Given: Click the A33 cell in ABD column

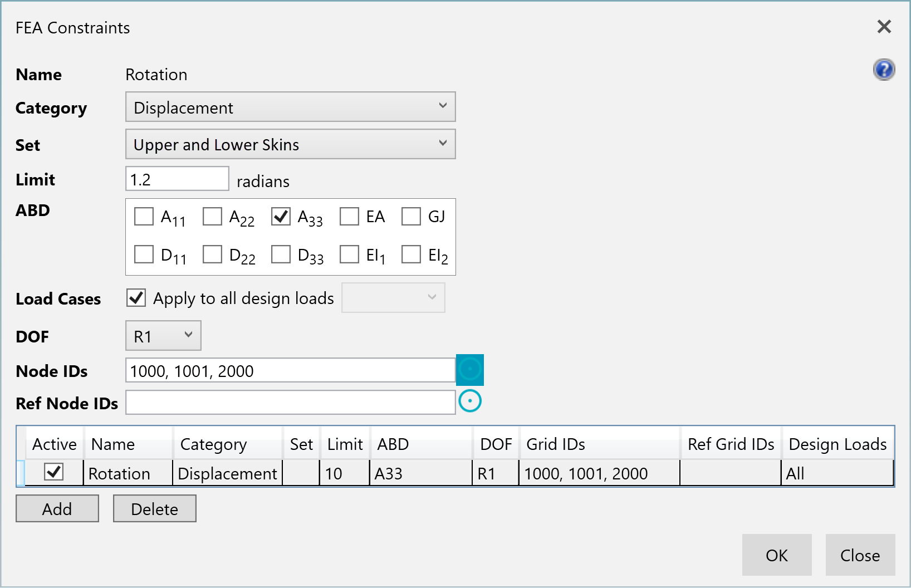Looking at the screenshot, I should [x=421, y=473].
